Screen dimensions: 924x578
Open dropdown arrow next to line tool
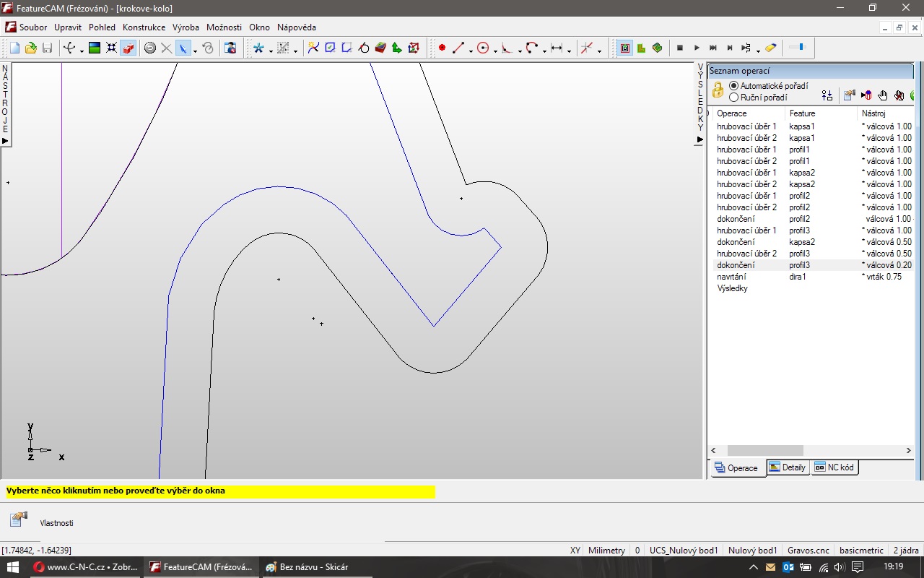tap(471, 51)
